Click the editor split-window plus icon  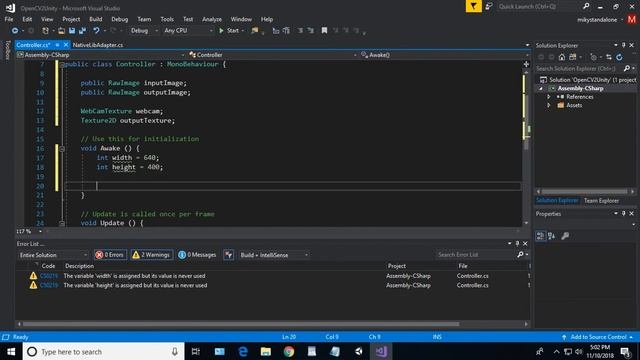[x=526, y=64]
